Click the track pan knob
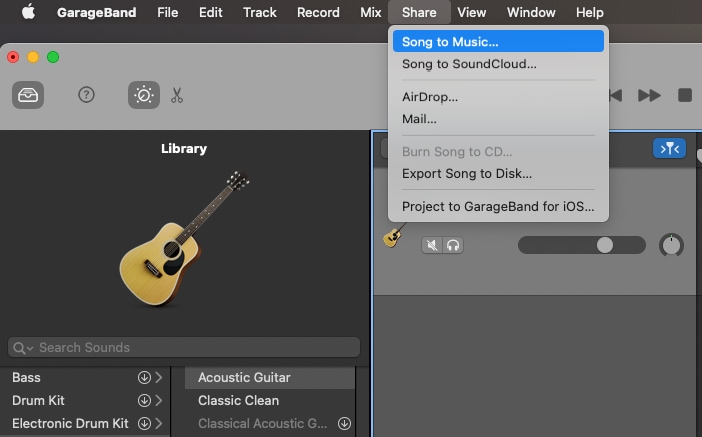The width and height of the screenshot is (702, 437). point(671,245)
